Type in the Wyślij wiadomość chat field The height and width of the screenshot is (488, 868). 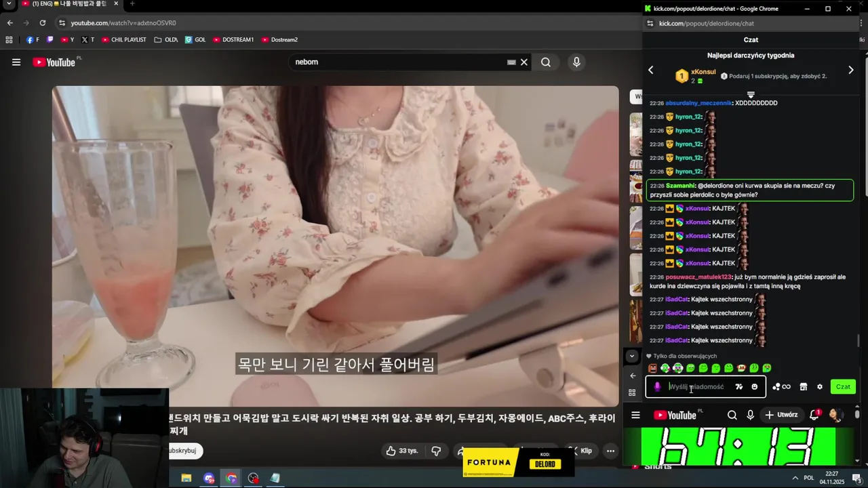coord(698,387)
